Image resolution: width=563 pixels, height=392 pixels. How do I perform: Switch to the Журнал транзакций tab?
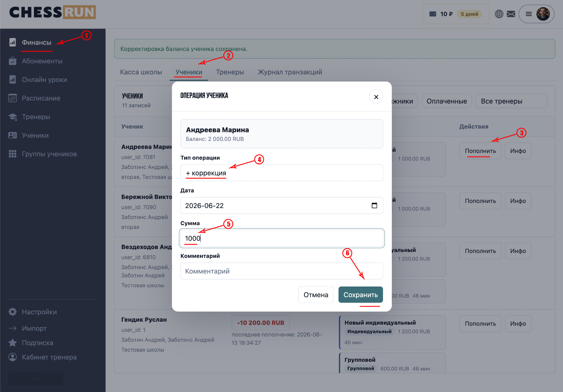(x=290, y=72)
